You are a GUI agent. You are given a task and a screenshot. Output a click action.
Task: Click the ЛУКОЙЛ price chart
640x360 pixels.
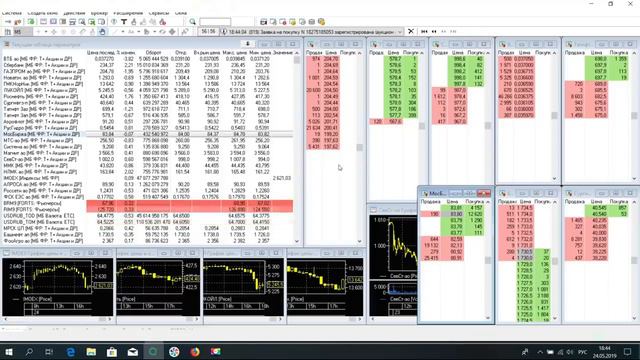[243, 287]
